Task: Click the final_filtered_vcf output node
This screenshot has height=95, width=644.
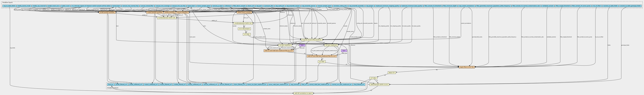Action: click(359, 85)
